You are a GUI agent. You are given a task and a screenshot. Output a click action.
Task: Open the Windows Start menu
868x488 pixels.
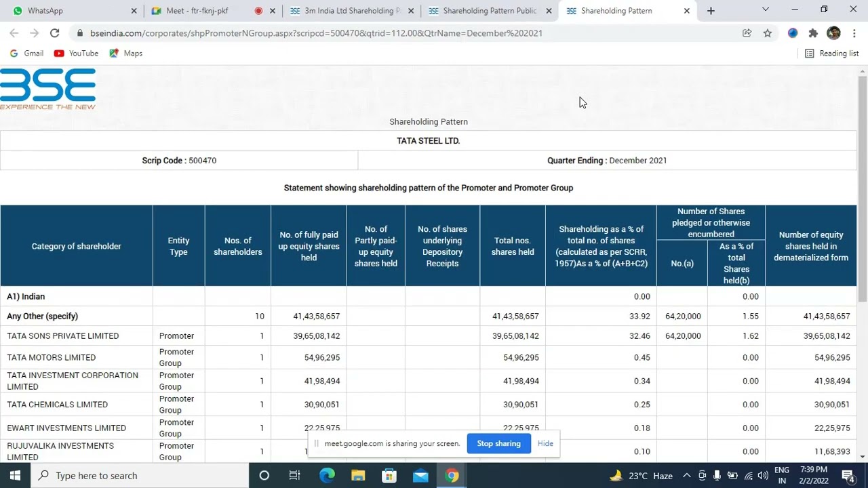(x=15, y=476)
